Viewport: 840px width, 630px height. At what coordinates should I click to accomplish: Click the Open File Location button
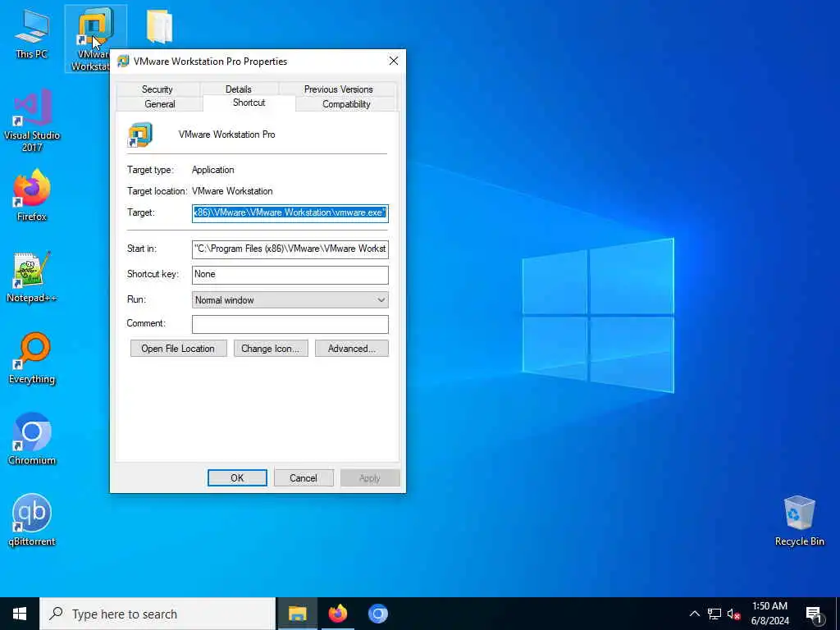(x=178, y=348)
